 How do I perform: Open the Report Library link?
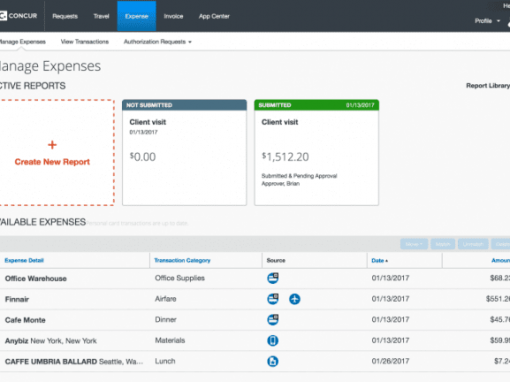coord(488,86)
